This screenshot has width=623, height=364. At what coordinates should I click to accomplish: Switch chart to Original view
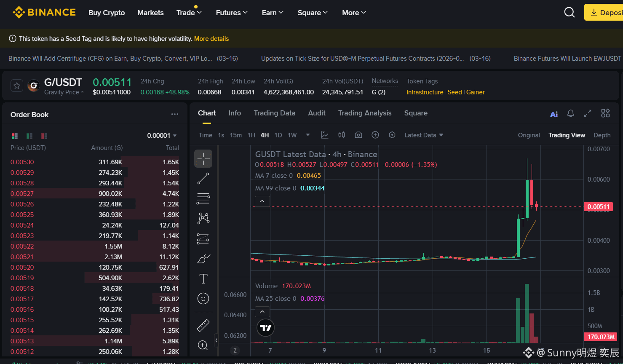tap(529, 135)
